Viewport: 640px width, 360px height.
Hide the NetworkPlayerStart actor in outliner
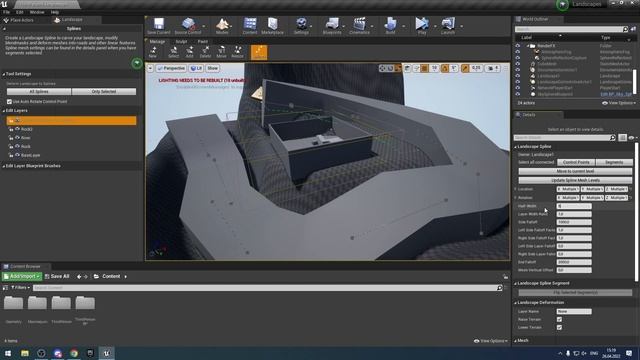[x=518, y=88]
